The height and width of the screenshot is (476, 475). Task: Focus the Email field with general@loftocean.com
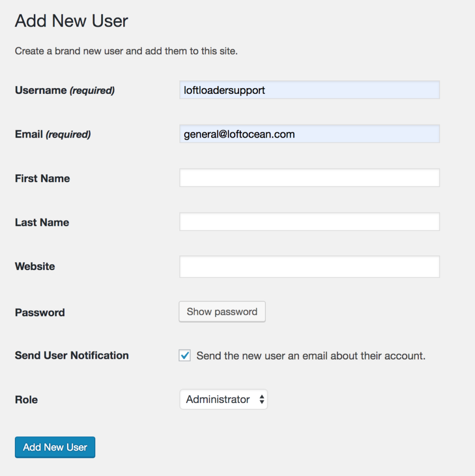click(309, 134)
